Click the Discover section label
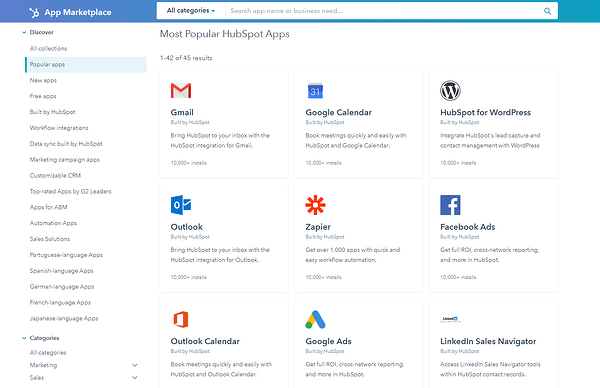The height and width of the screenshot is (388, 600). coord(41,33)
